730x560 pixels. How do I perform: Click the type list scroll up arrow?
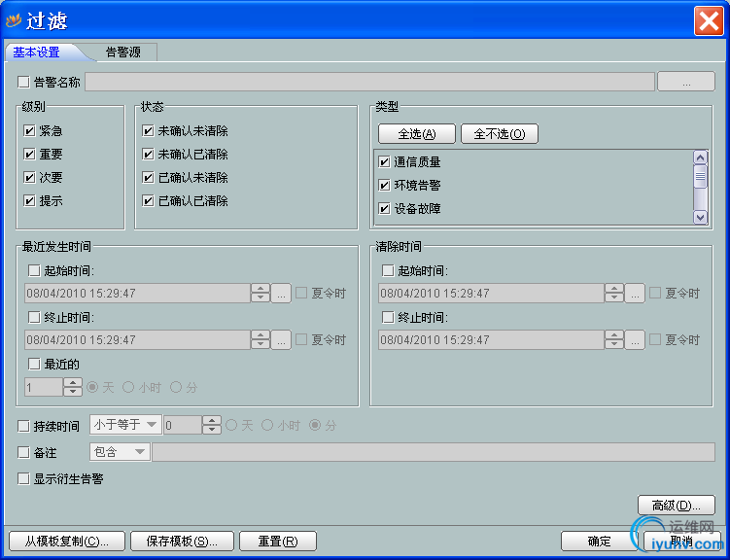pos(700,157)
